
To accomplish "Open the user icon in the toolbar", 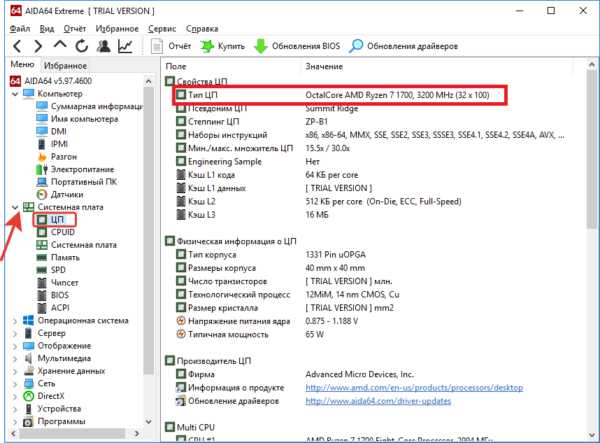I will point(103,46).
